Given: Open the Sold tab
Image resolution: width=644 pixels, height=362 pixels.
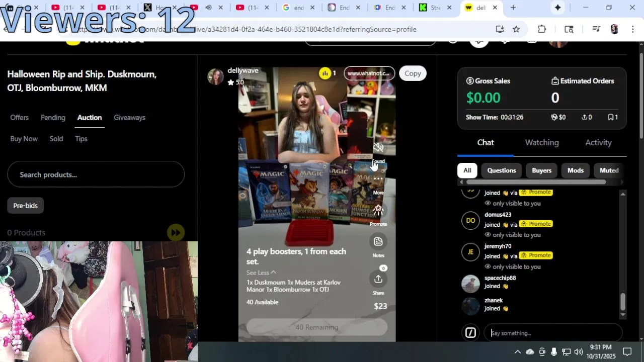Looking at the screenshot, I should (56, 138).
